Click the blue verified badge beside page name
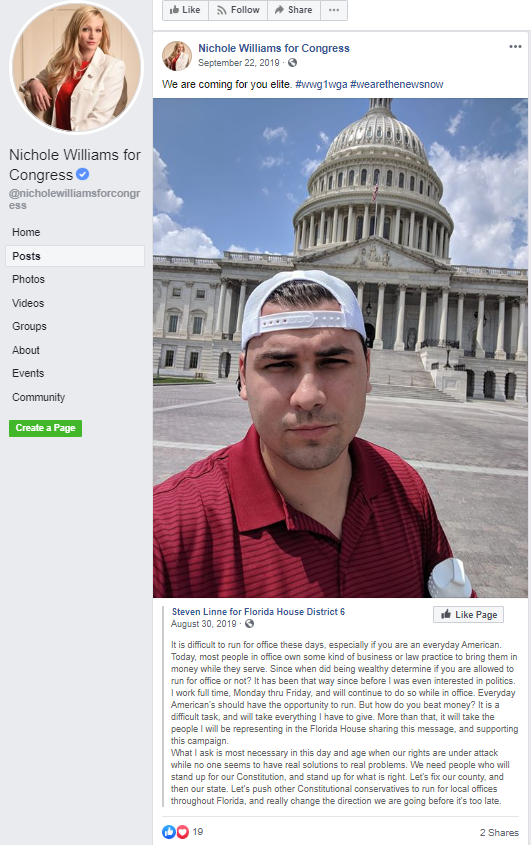531x845 pixels. click(82, 174)
